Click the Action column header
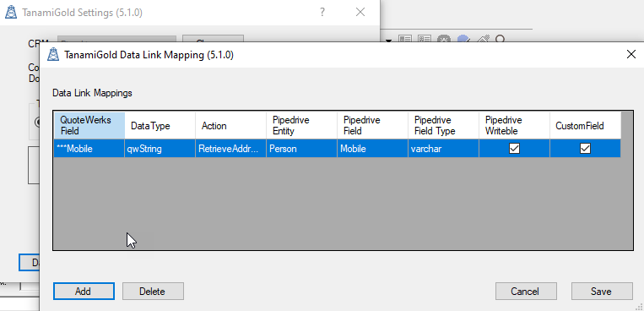 (x=230, y=125)
